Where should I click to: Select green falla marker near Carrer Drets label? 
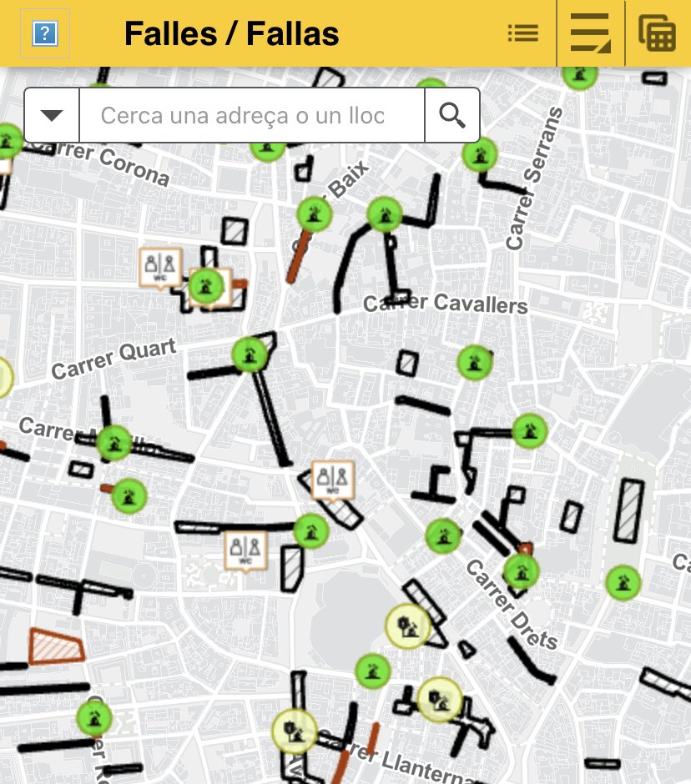click(x=521, y=571)
